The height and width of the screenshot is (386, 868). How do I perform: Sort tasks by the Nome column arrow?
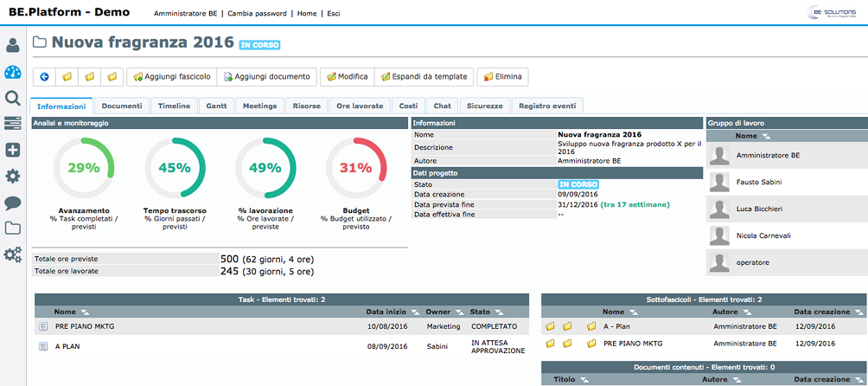(86, 312)
